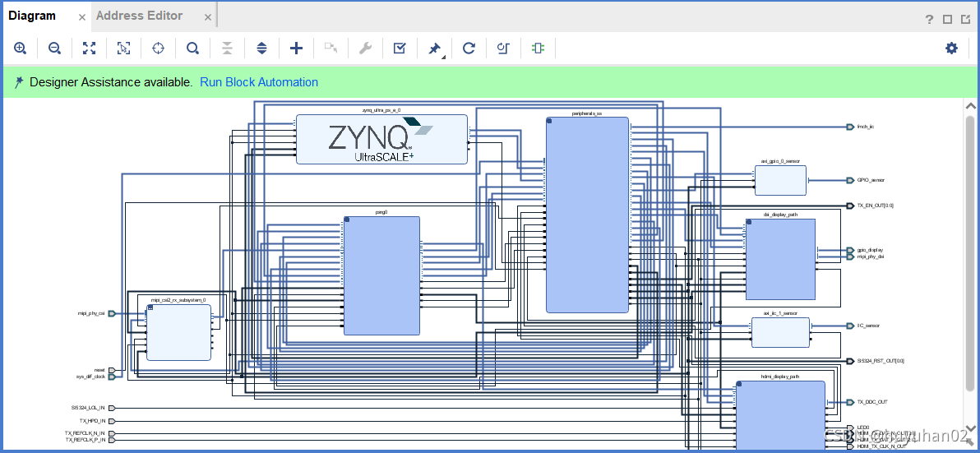Select the hdmi_display_path block
980x453 pixels.
780,415
